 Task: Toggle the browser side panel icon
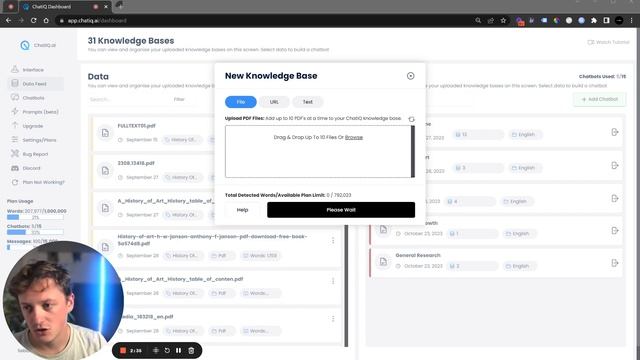pyautogui.click(x=607, y=20)
